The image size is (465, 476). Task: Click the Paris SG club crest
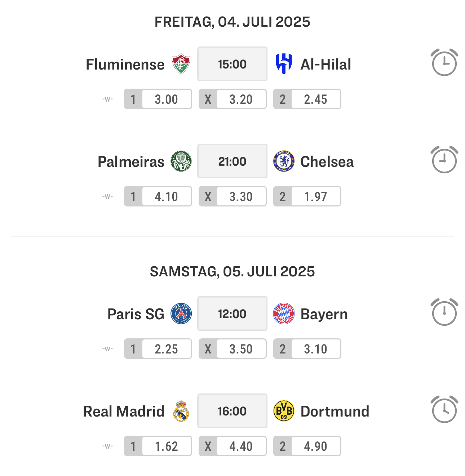point(181,313)
